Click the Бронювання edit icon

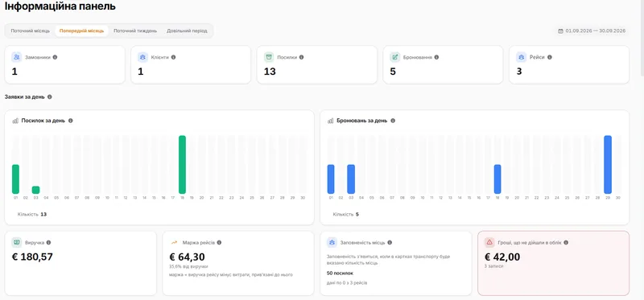(x=394, y=57)
